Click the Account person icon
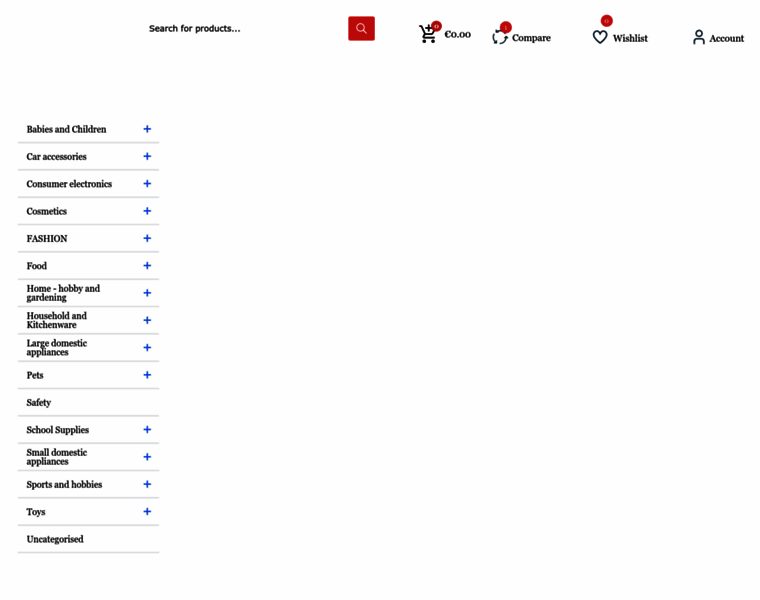 [x=698, y=37]
